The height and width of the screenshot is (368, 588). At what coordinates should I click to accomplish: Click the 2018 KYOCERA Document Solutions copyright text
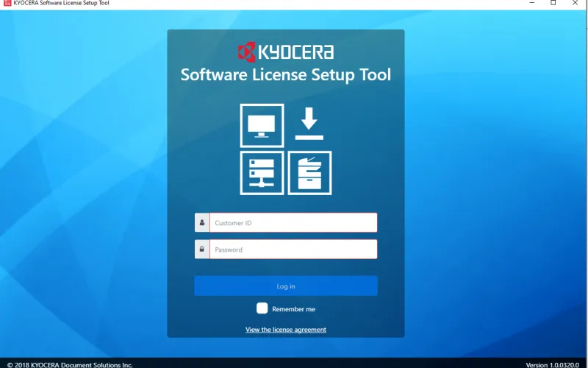(70, 364)
